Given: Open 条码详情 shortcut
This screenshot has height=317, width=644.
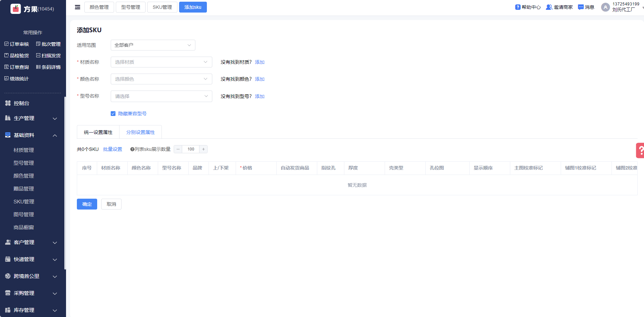Looking at the screenshot, I should tap(48, 67).
